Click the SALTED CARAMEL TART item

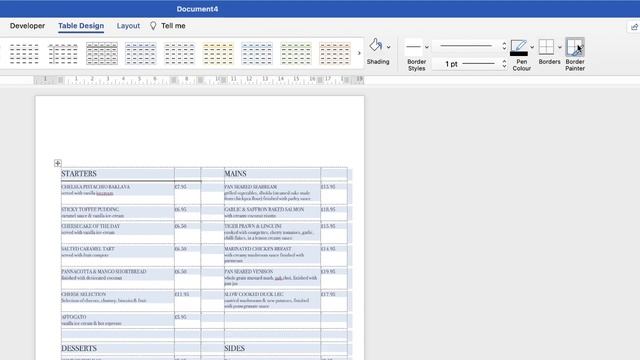point(88,249)
